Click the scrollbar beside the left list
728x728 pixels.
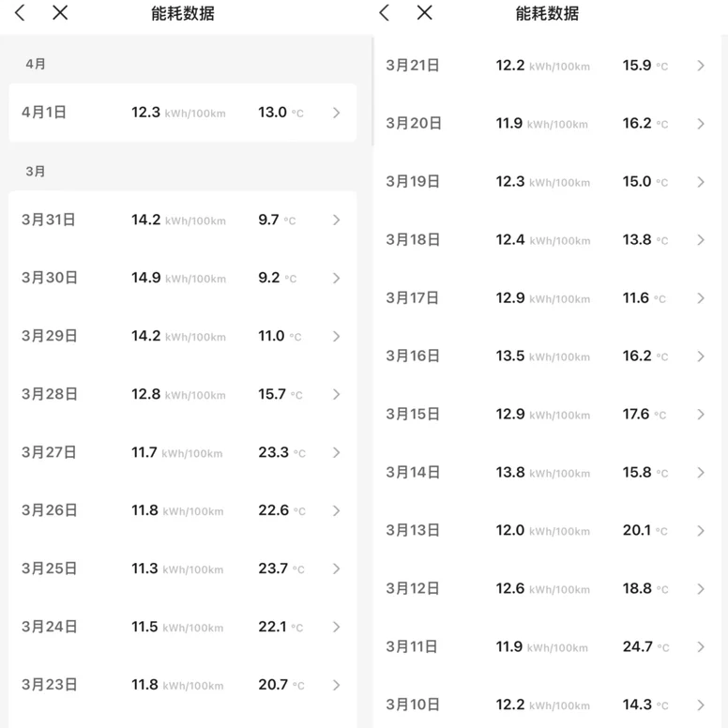tap(372, 91)
